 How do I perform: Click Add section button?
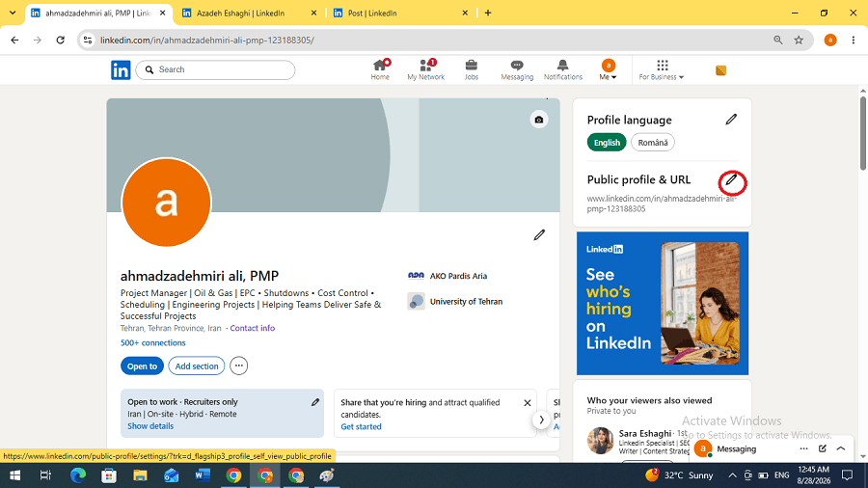click(197, 366)
